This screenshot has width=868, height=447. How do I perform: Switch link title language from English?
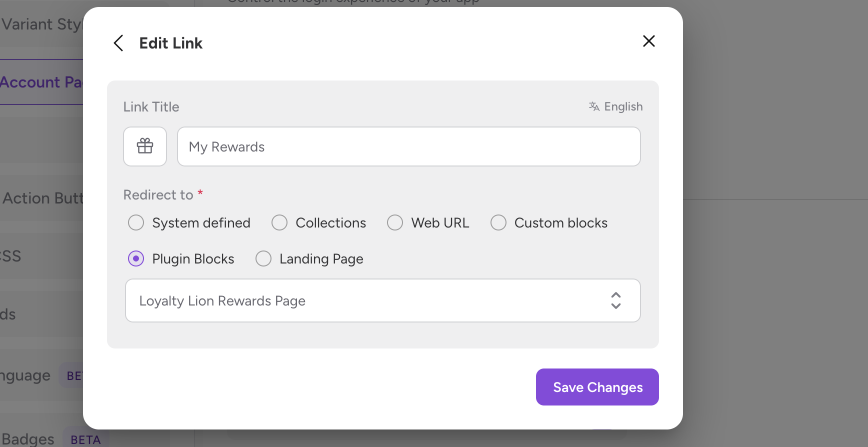[x=623, y=106]
